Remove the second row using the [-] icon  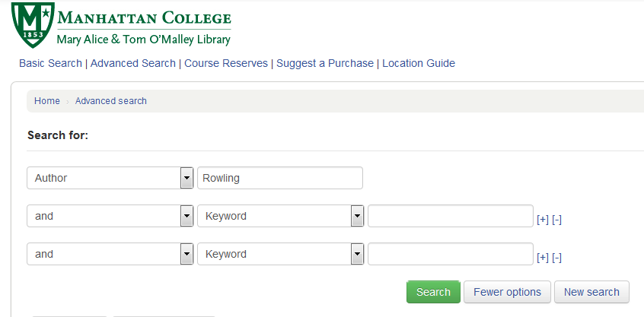click(557, 220)
